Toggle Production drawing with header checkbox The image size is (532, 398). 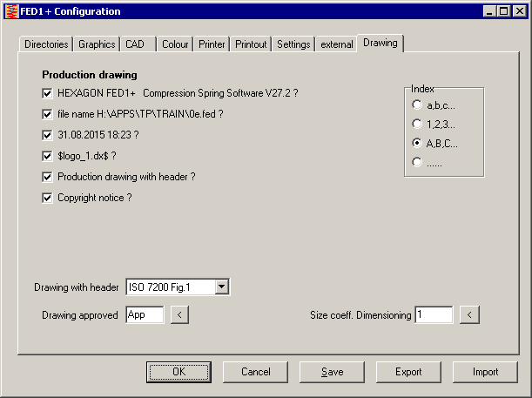(x=48, y=177)
